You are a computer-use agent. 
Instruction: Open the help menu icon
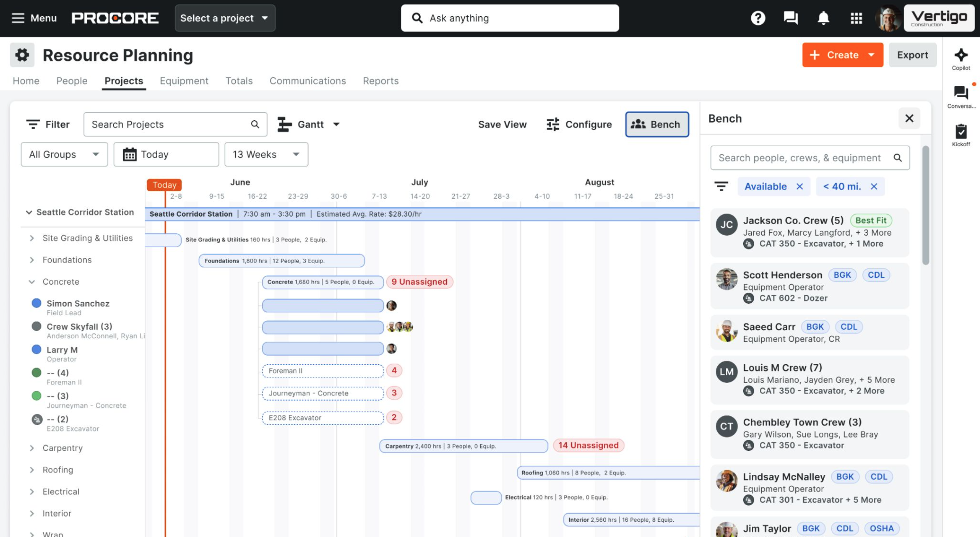point(757,18)
